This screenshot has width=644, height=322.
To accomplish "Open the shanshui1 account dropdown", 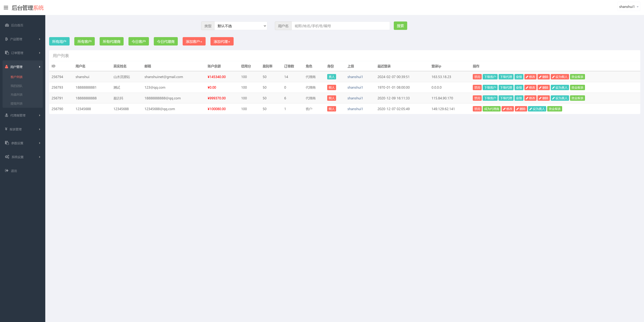I will pyautogui.click(x=629, y=7).
